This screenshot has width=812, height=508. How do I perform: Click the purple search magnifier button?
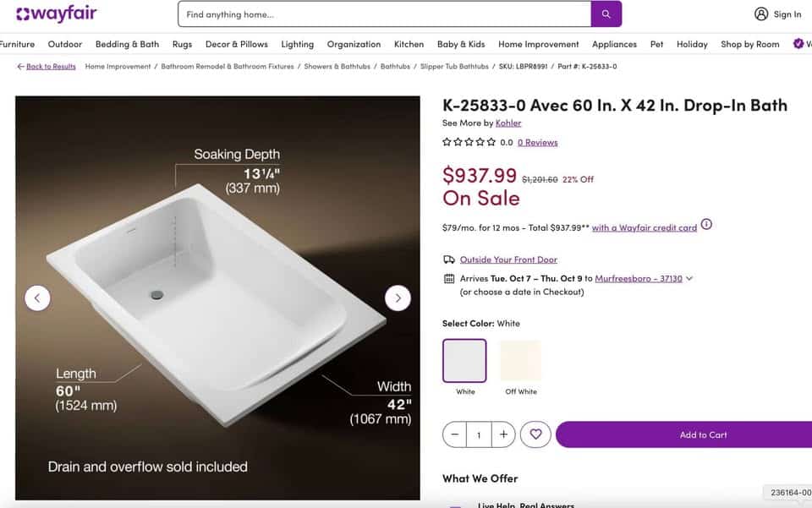[606, 14]
